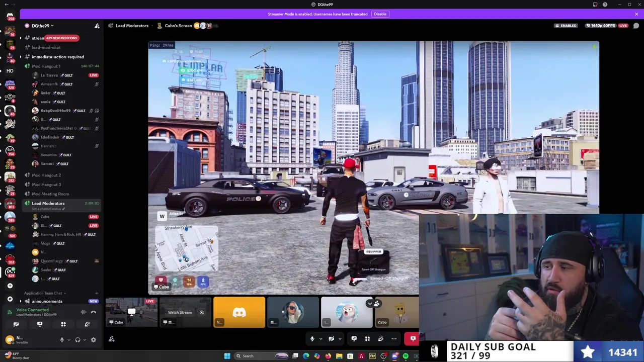Click the Windows Start button
644x362 pixels.
227,356
